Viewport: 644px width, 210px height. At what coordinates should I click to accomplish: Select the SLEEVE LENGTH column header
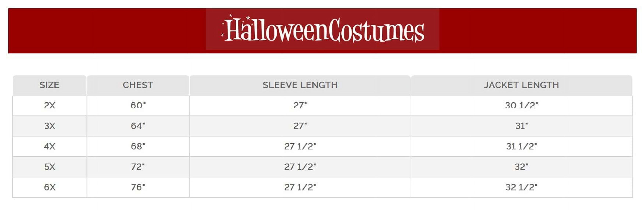point(300,85)
